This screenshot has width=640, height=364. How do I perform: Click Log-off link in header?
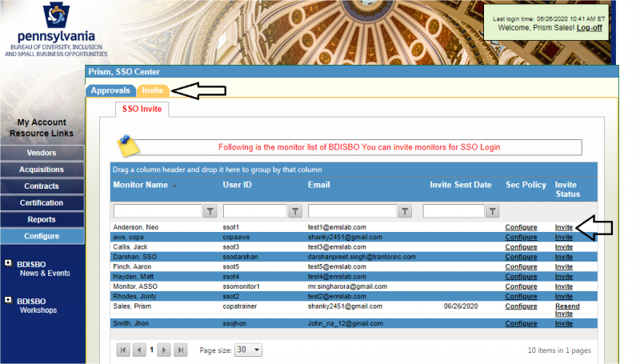[x=589, y=27]
